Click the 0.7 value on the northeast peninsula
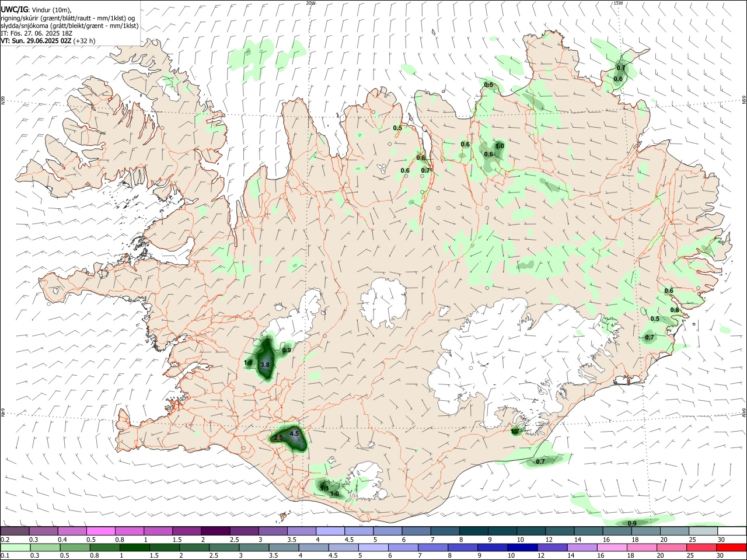This screenshot has height=560, width=747. point(621,68)
